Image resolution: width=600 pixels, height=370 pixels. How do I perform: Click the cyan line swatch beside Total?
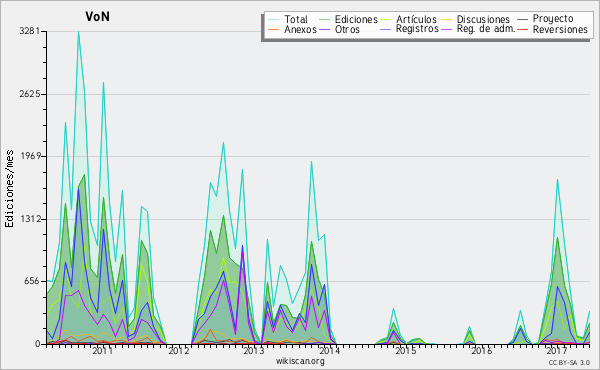(x=274, y=19)
